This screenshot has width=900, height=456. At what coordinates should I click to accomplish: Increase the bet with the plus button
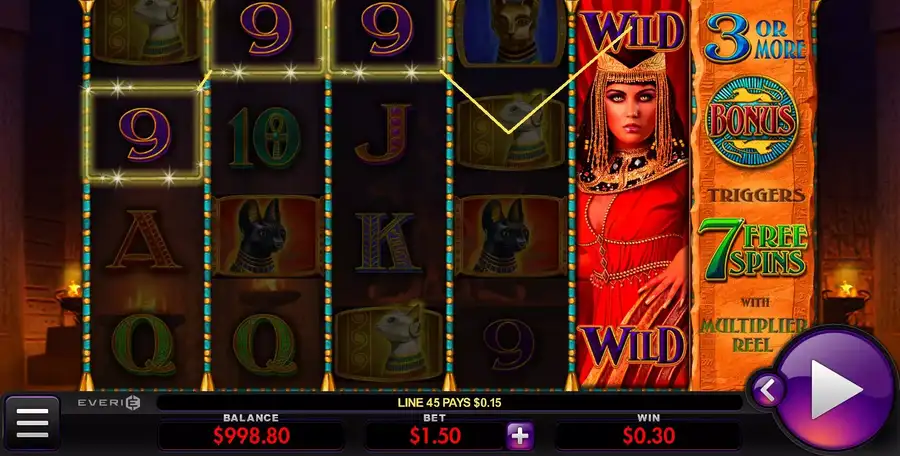pos(520,436)
